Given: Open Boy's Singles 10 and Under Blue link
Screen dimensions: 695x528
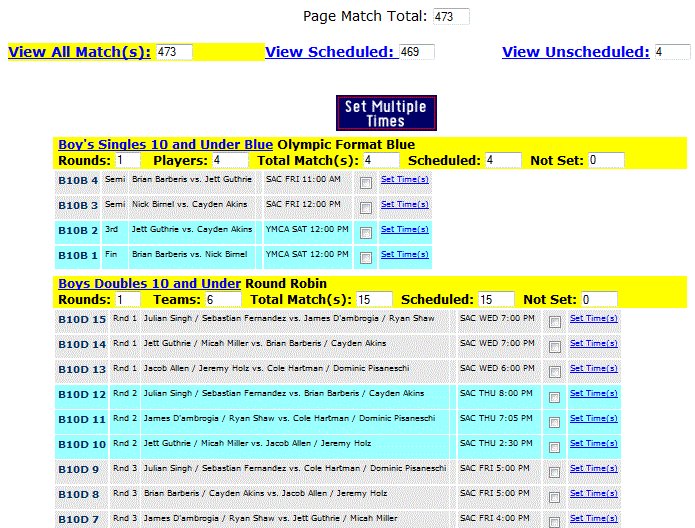Looking at the screenshot, I should click(165, 145).
